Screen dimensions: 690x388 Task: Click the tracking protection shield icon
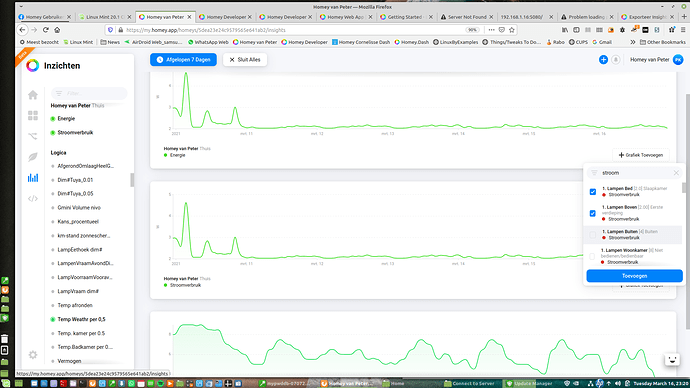point(110,30)
